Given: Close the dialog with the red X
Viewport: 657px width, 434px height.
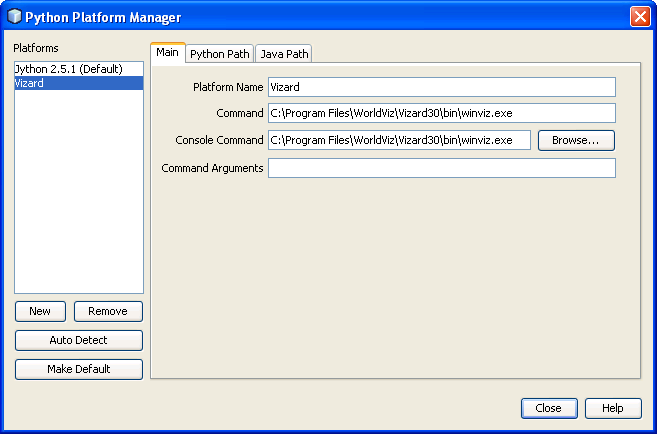Looking at the screenshot, I should [x=640, y=17].
